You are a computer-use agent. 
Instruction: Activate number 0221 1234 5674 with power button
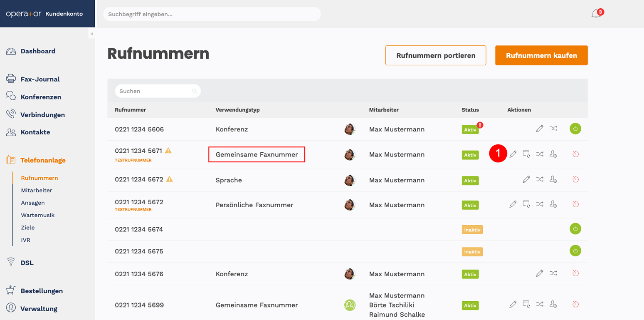(x=575, y=228)
